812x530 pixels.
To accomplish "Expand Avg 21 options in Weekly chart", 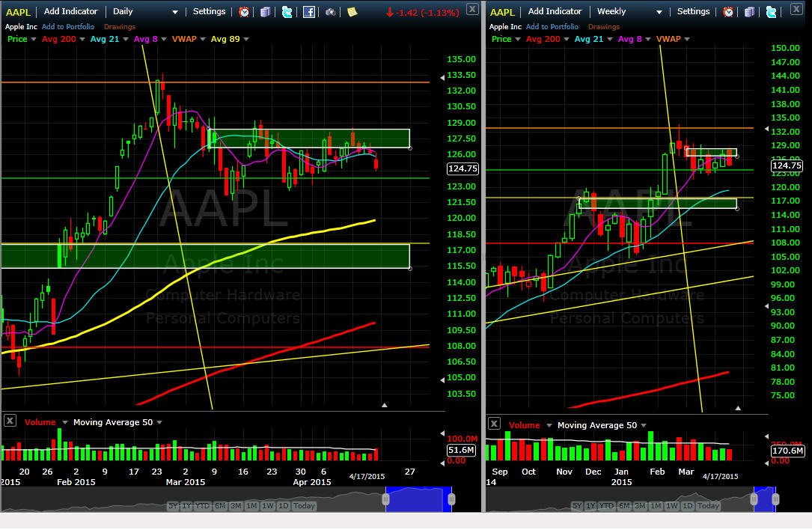I will point(609,40).
